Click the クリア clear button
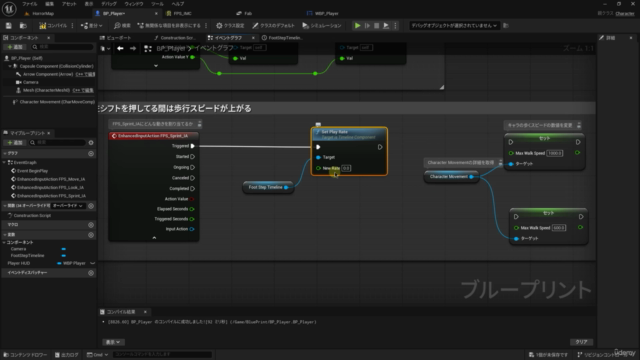 (x=581, y=342)
